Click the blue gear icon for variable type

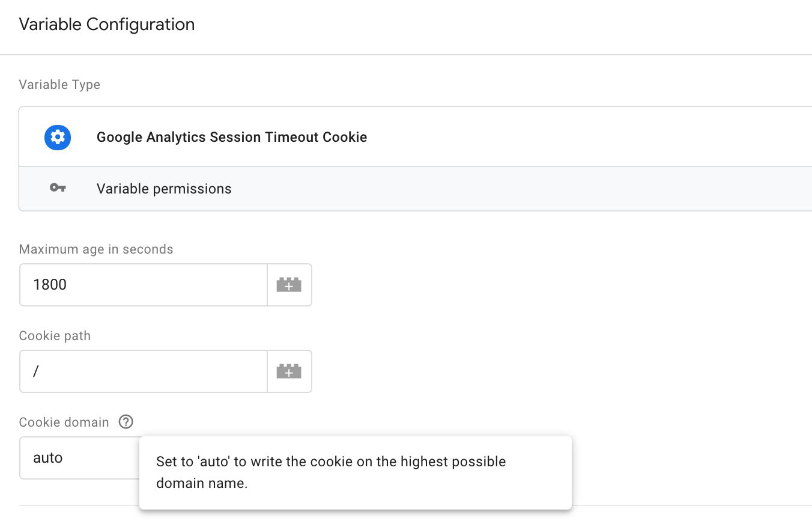[58, 137]
